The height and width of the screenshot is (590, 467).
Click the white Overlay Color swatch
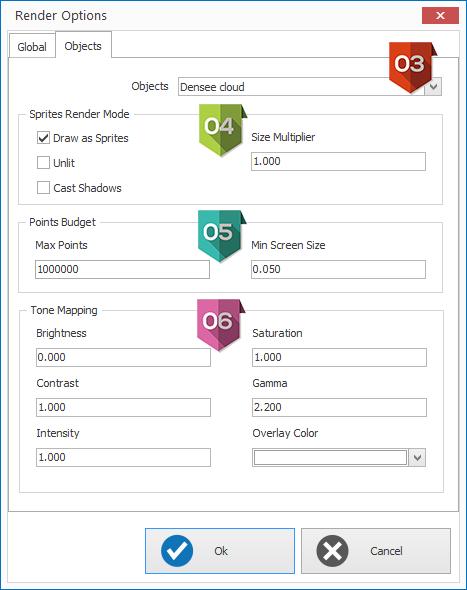330,458
